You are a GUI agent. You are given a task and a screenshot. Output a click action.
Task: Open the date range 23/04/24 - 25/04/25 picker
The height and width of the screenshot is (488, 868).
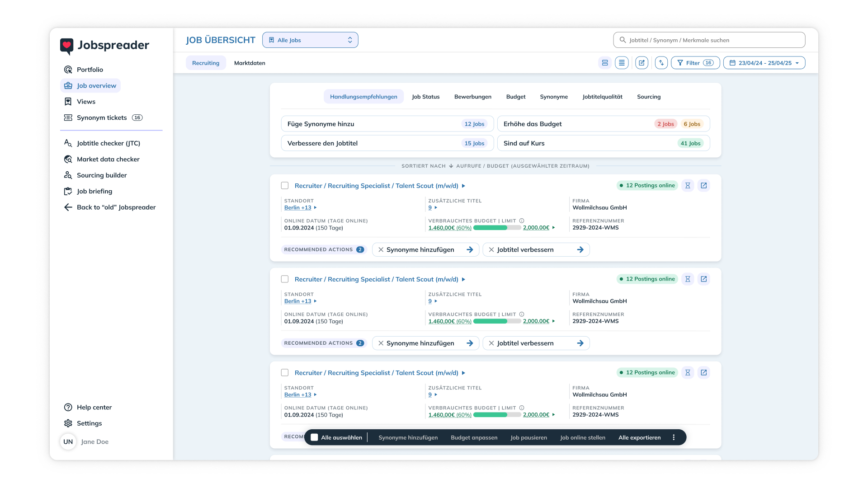764,63
